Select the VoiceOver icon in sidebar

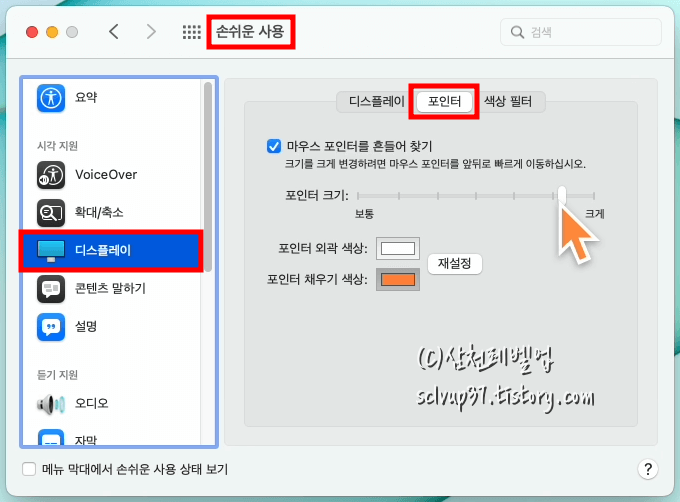51,175
